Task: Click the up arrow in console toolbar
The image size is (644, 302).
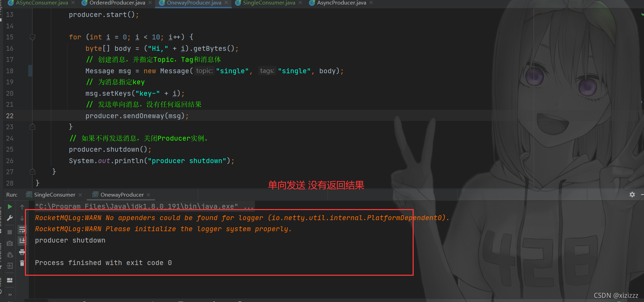Action: point(22,207)
